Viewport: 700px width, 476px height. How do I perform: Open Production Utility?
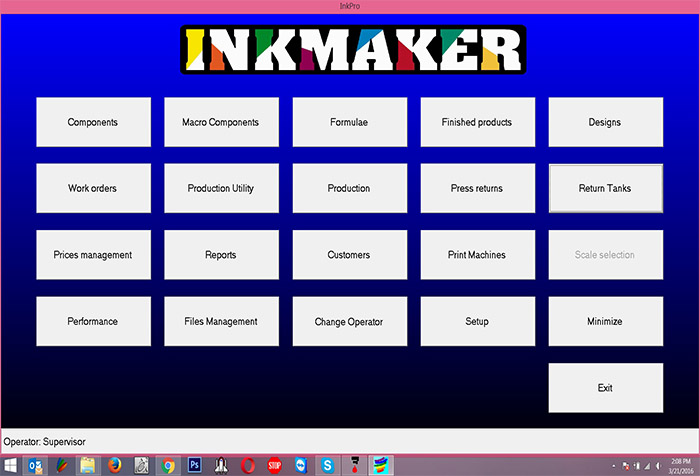pos(221,188)
